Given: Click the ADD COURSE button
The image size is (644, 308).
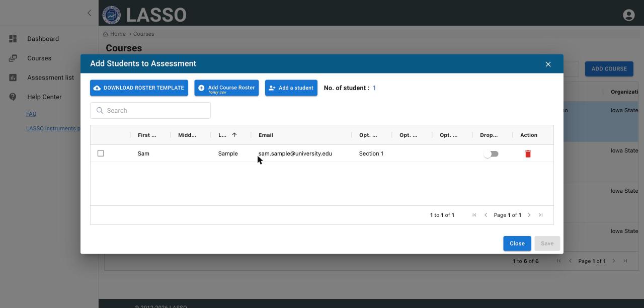Looking at the screenshot, I should (609, 69).
